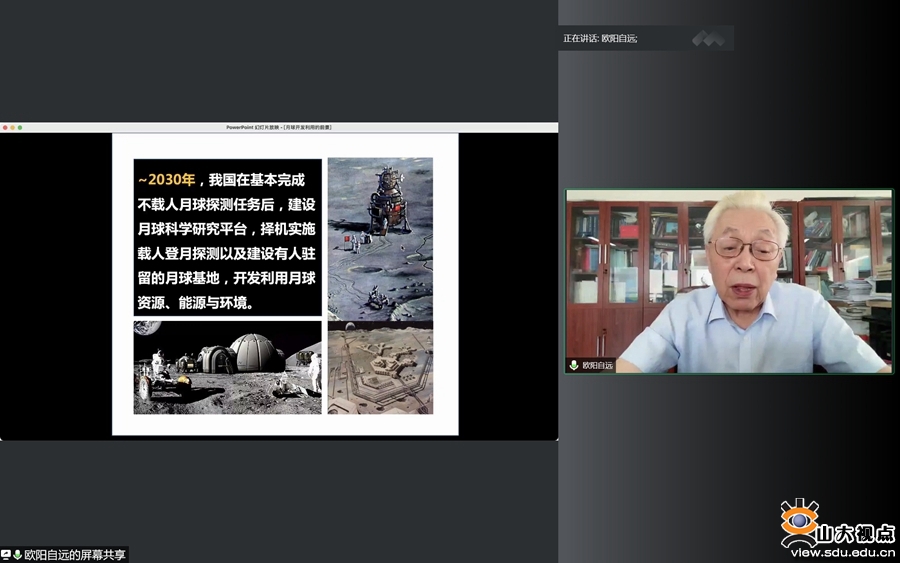Click the screen share icon at bottom left
Screen dimensions: 900x563
[x=6, y=554]
